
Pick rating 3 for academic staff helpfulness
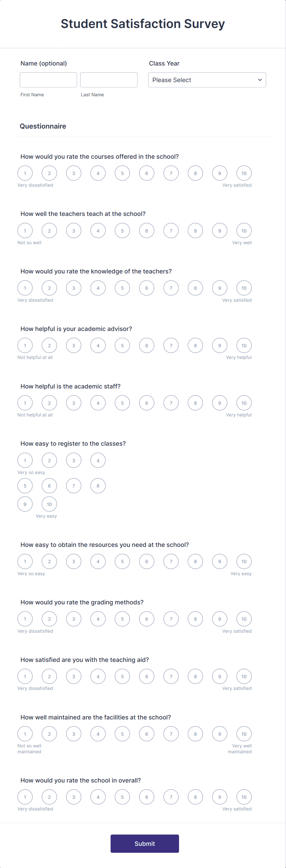tap(73, 403)
